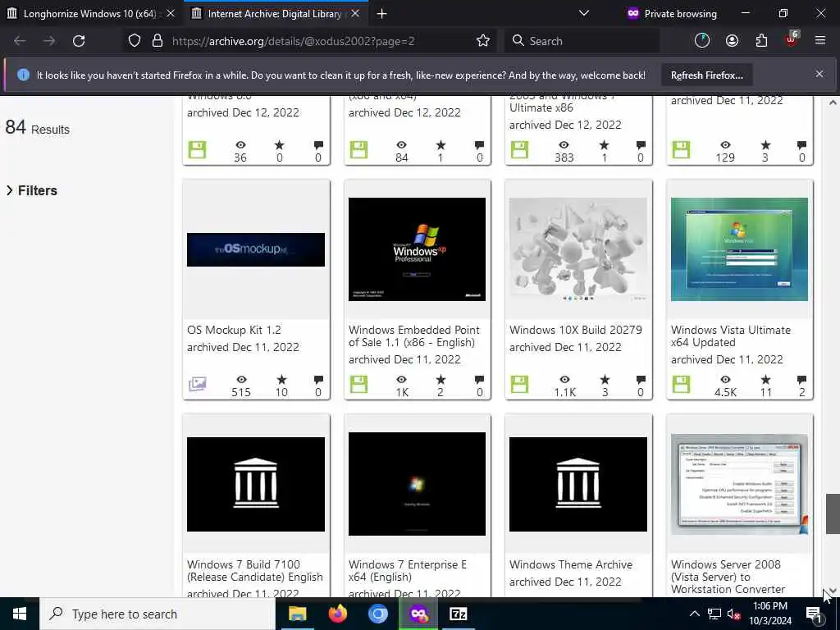Open the uBlock Origin extension icon
Viewport: 840px width, 630px height.
pos(792,39)
